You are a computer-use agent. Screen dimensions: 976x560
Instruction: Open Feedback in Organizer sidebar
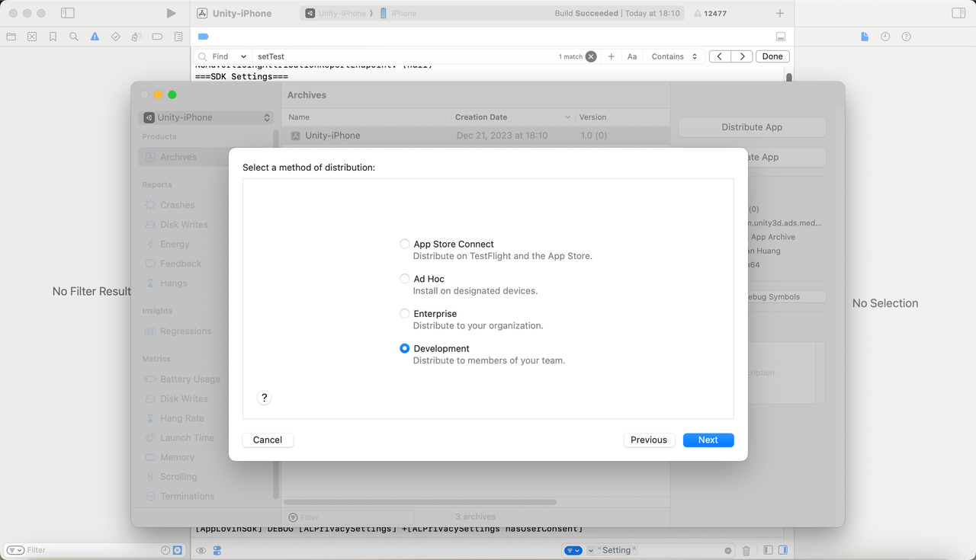[x=181, y=264]
